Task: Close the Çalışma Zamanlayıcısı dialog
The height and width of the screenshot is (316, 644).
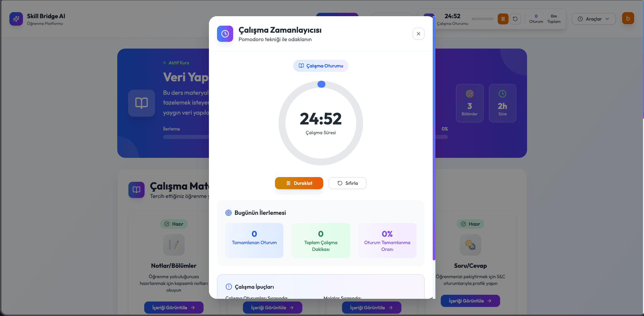Action: 418,34
